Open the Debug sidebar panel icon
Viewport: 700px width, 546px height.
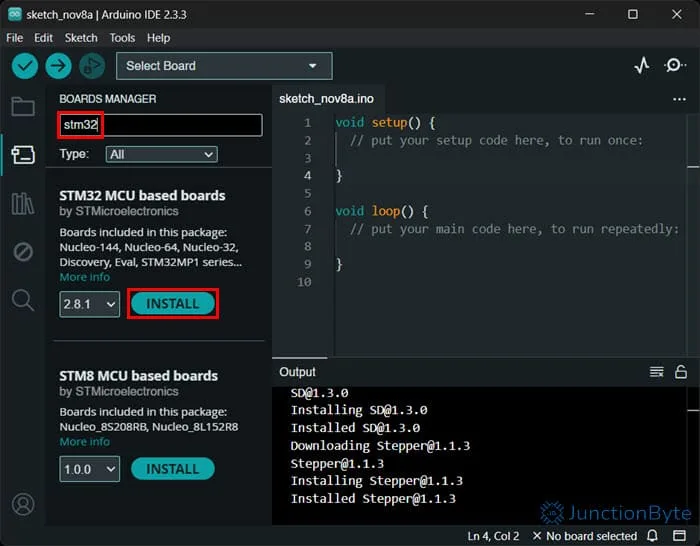[x=23, y=252]
